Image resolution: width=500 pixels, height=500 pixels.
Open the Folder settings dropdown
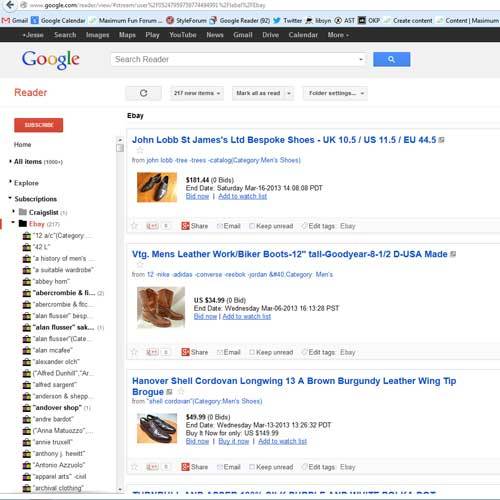pos(335,93)
